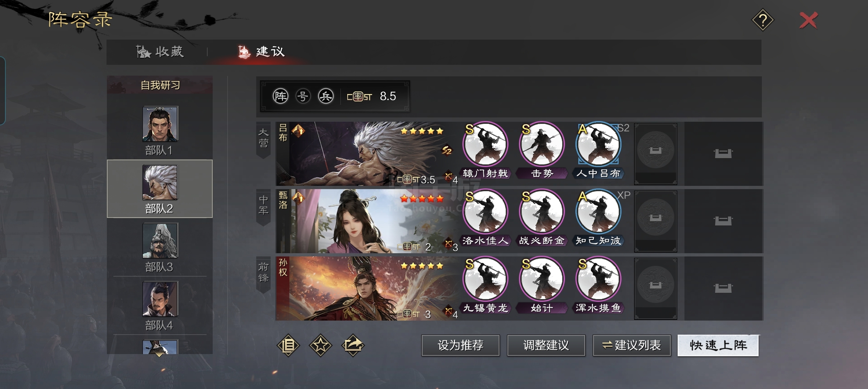Select the 自我研习 header

tap(160, 85)
